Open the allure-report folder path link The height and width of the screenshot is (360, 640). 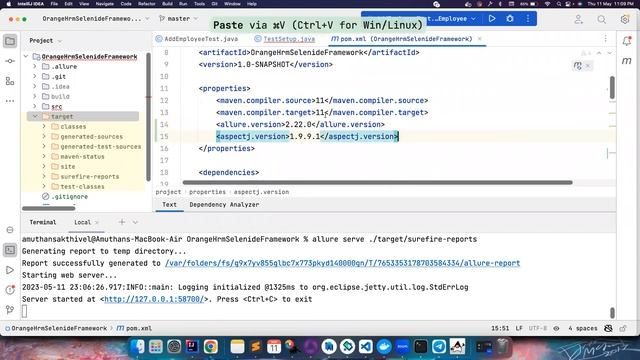[x=342, y=263]
